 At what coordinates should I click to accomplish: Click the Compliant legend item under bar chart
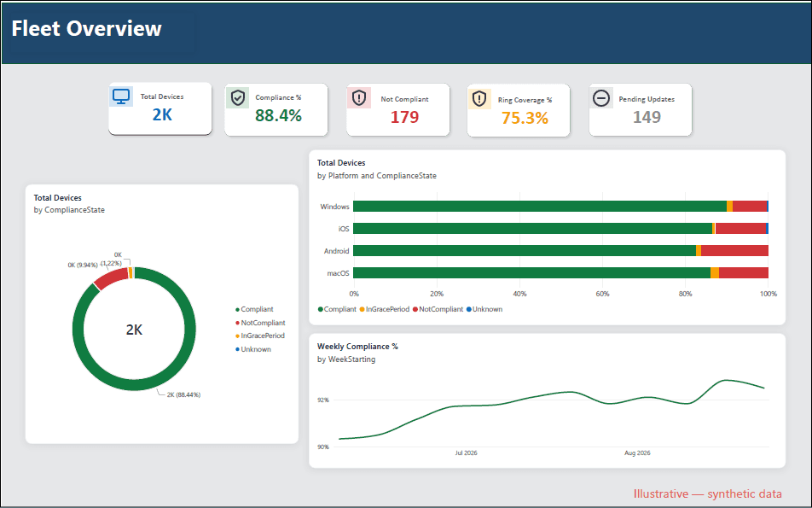(337, 309)
